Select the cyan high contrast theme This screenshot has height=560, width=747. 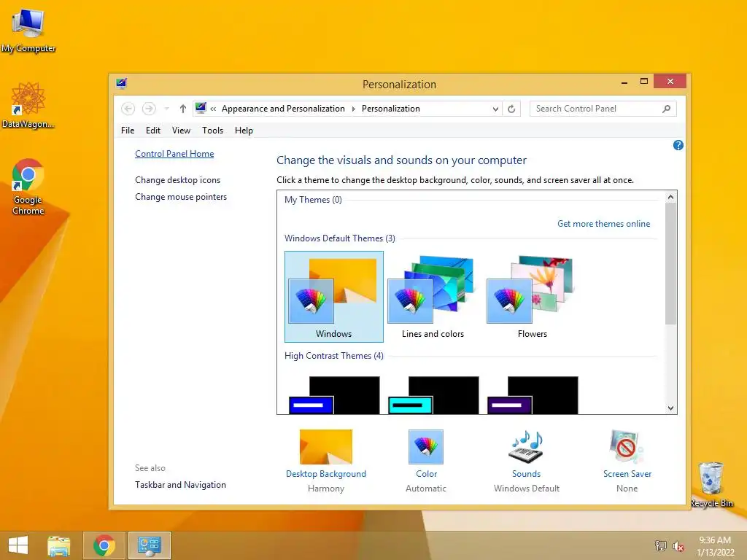click(x=433, y=395)
